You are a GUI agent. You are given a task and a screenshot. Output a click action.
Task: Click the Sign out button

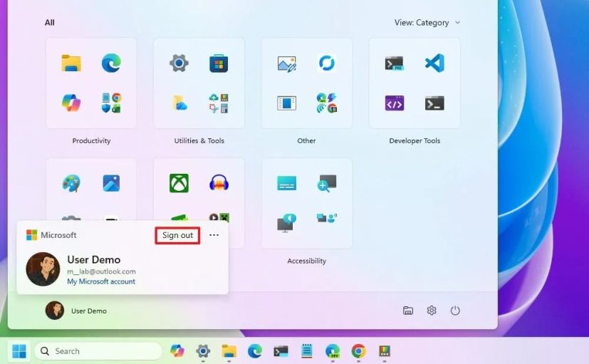click(x=177, y=235)
